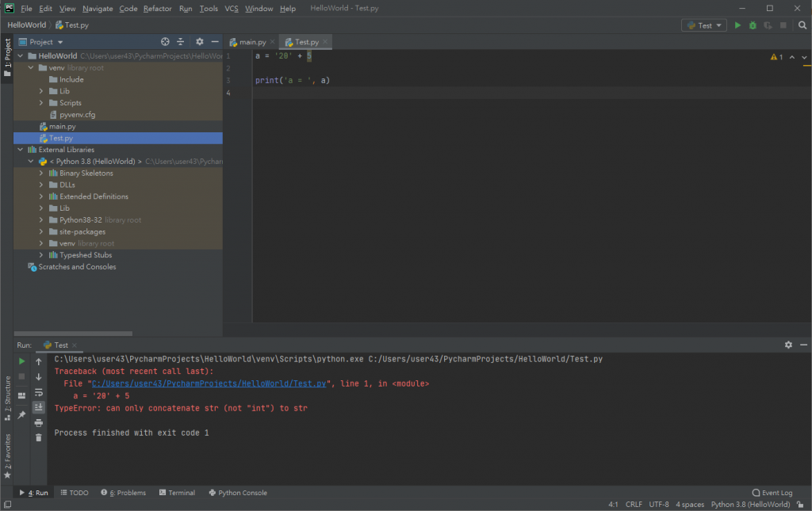Toggle pin tab in Run panel
The height and width of the screenshot is (511, 812).
coord(22,414)
